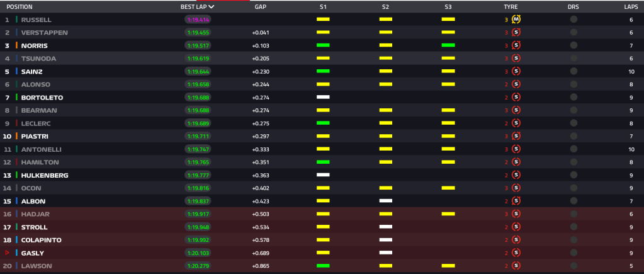Select driver name TSUNODA
Image resolution: width=644 pixels, height=274 pixels.
click(x=38, y=59)
